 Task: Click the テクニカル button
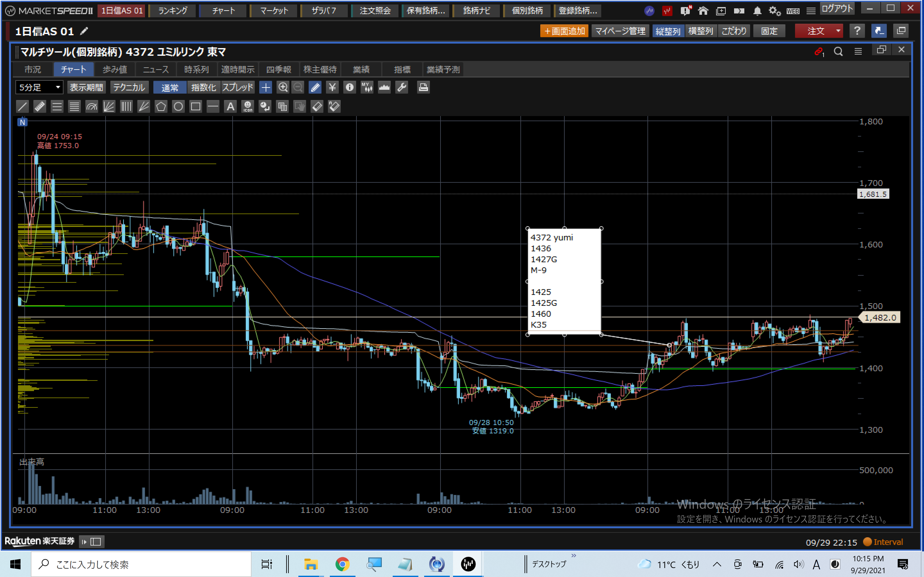tap(129, 88)
